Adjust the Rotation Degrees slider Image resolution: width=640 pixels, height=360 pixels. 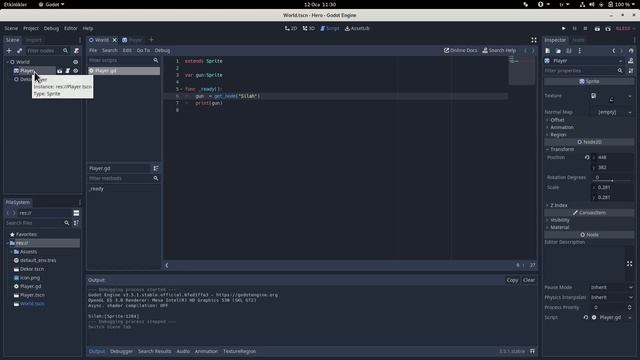pyautogui.click(x=612, y=180)
